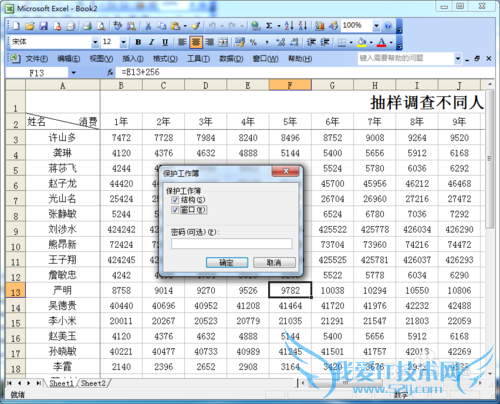Toggle Bold formatting
This screenshot has width=500, height=404.
[x=138, y=42]
